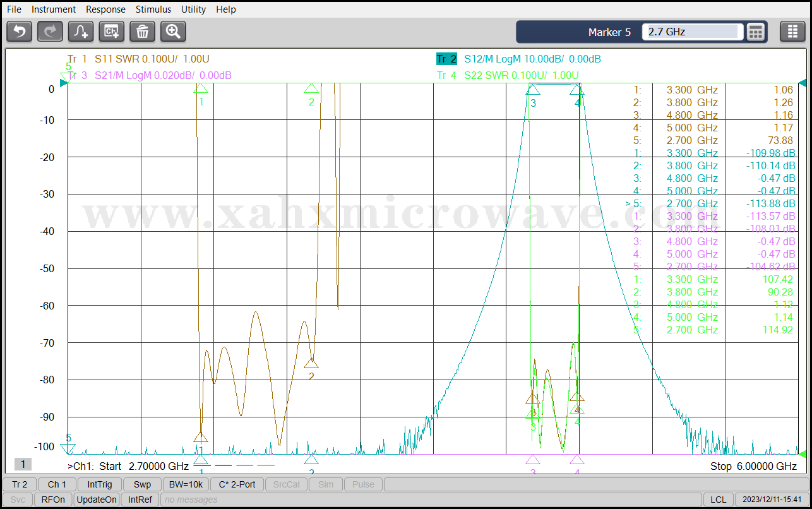Click the Swp sweep status button

click(x=142, y=484)
